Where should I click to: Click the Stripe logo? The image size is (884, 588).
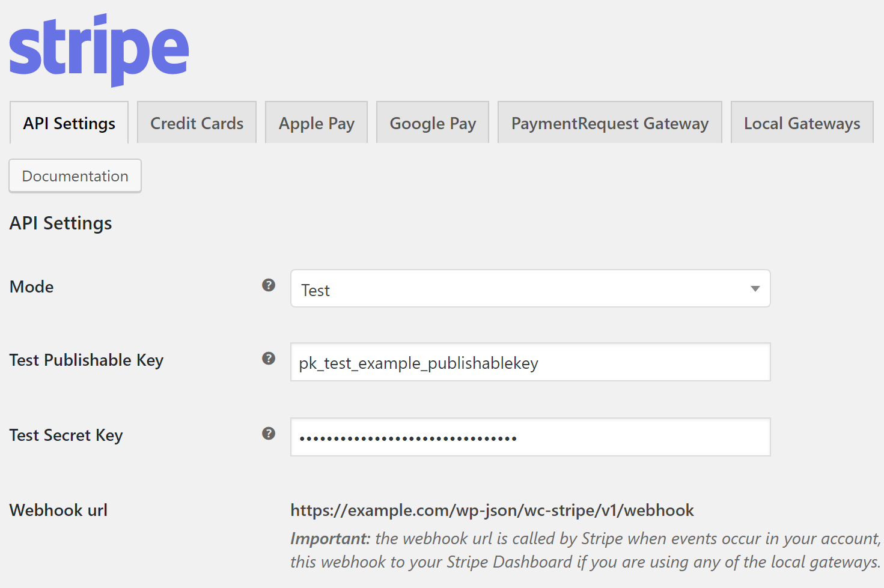point(99,50)
